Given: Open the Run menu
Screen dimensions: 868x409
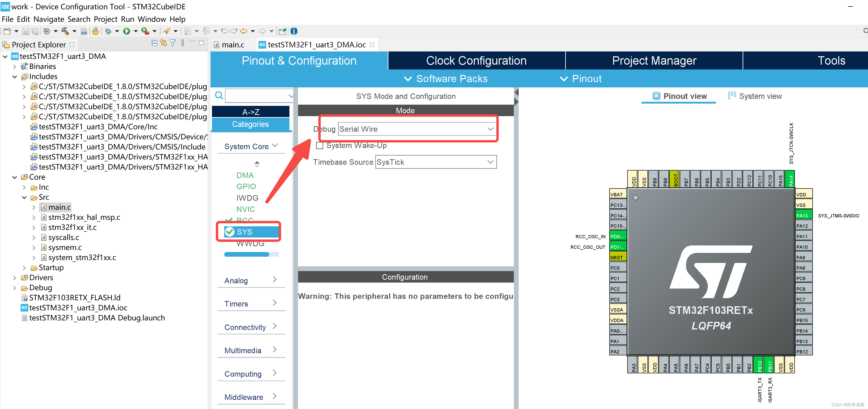Looking at the screenshot, I should click(x=127, y=19).
